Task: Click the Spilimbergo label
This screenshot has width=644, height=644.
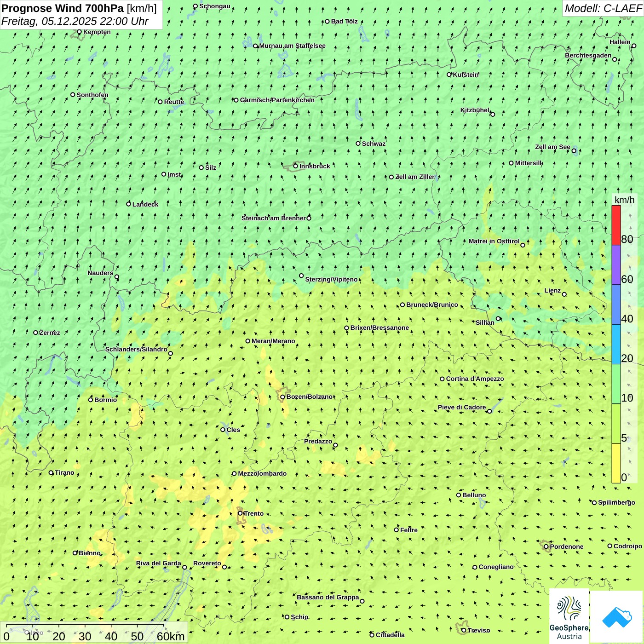Action: click(x=616, y=502)
